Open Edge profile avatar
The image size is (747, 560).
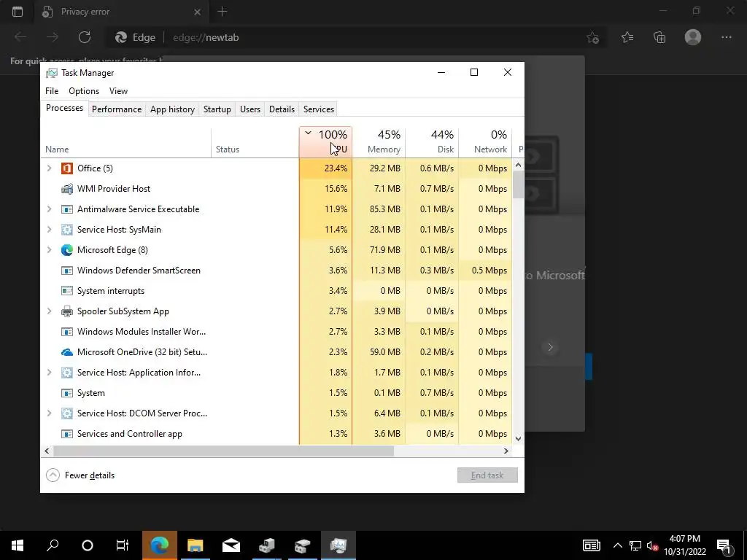coord(693,37)
